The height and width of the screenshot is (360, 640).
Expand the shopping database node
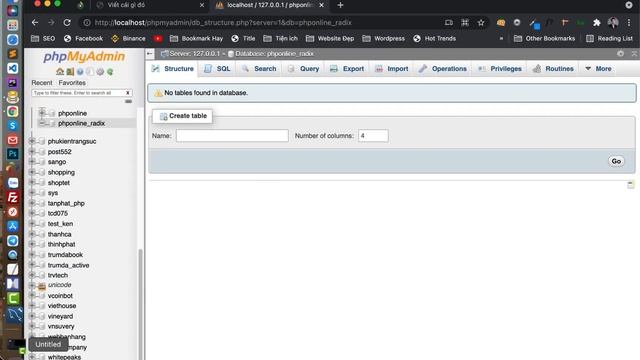coord(32,172)
